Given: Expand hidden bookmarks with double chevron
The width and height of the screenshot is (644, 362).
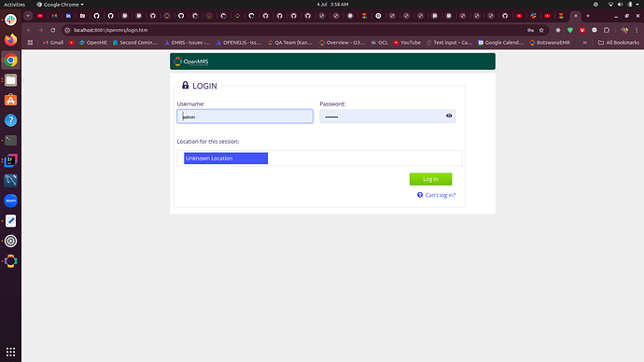Looking at the screenshot, I should click(585, 42).
